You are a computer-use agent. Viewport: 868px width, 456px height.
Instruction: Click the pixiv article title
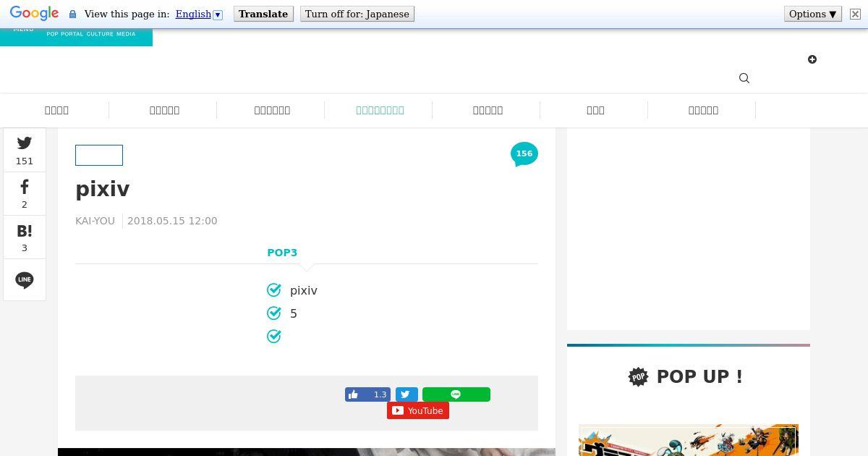(x=103, y=189)
